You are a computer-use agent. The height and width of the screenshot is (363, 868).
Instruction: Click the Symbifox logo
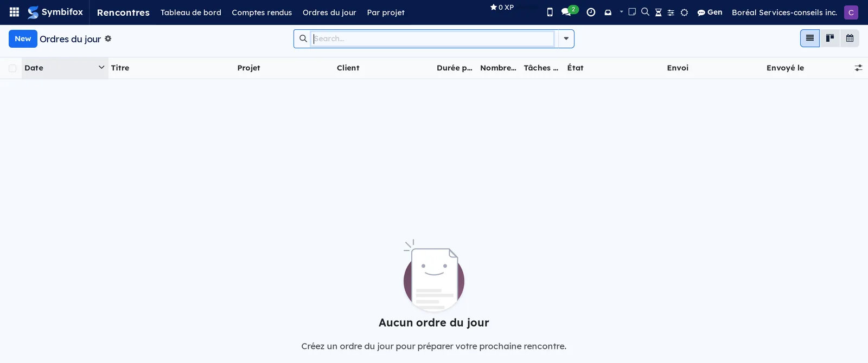tap(55, 12)
